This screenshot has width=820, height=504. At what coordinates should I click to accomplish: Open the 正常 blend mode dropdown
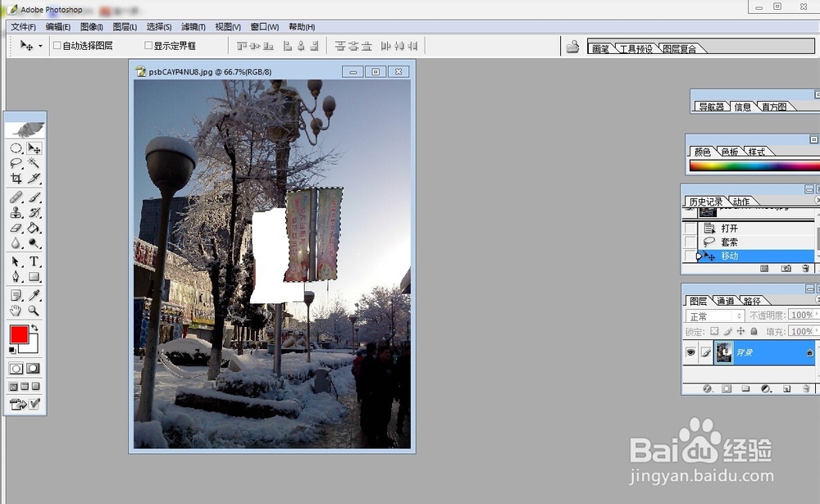715,316
